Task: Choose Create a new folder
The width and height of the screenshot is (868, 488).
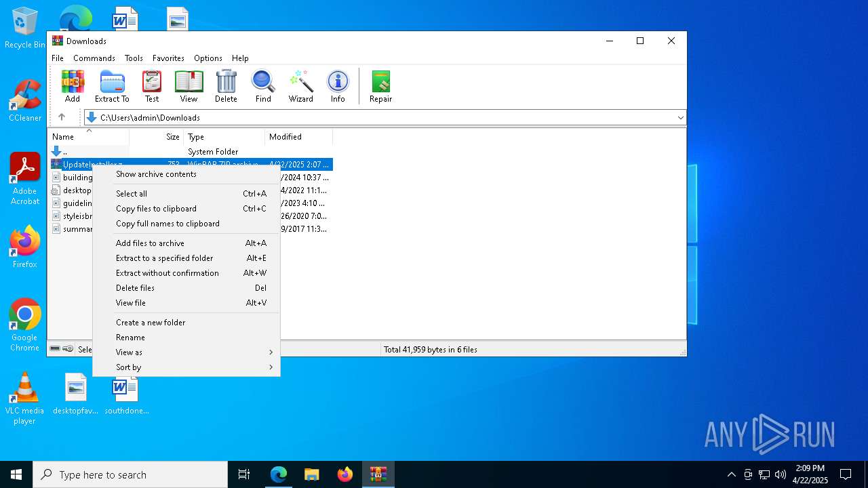Action: tap(186, 323)
